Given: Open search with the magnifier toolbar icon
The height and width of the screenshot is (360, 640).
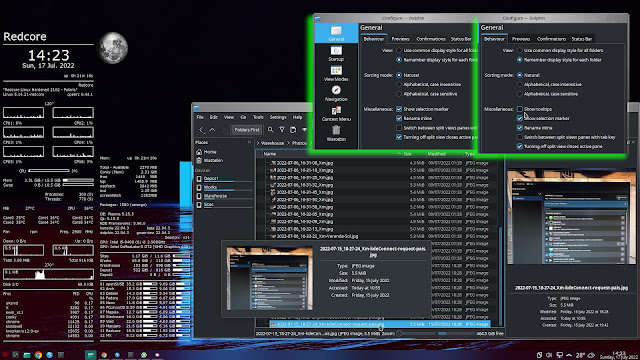Looking at the screenshot, I should pos(270,130).
